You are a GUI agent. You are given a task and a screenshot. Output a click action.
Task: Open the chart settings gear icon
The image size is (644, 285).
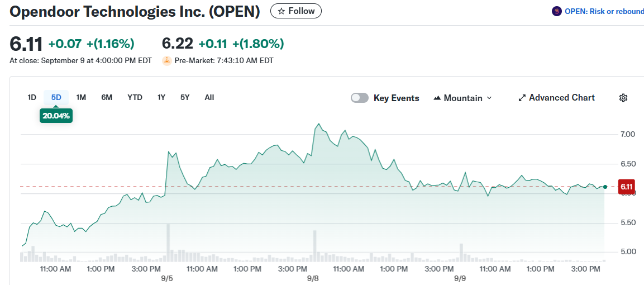(x=623, y=98)
